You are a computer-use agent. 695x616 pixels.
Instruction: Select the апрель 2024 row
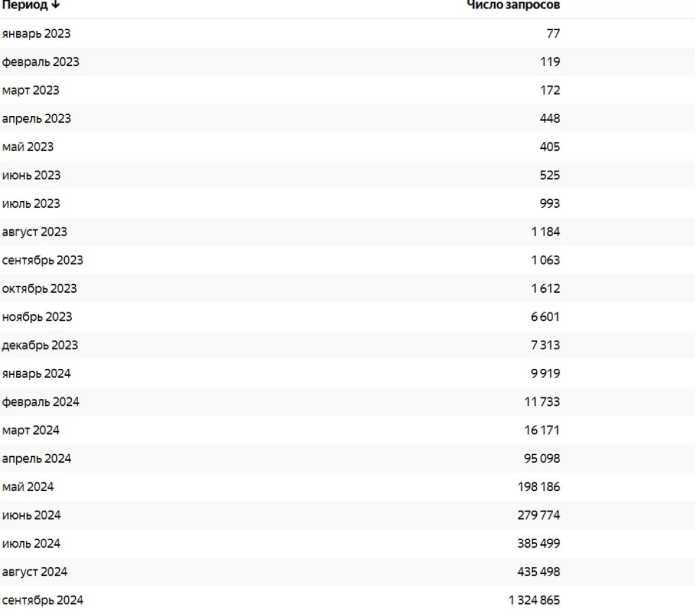pos(36,459)
